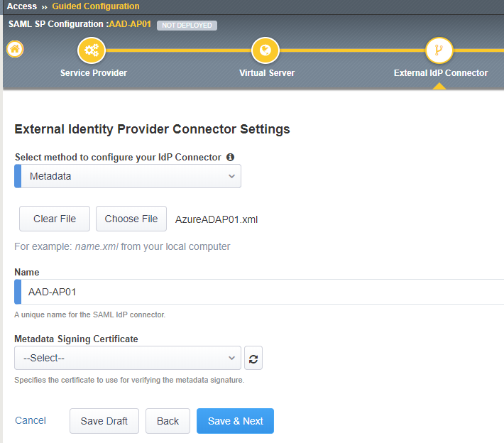This screenshot has width=504, height=443.
Task: Click the Name field containing AAD-AP01
Action: coord(259,292)
